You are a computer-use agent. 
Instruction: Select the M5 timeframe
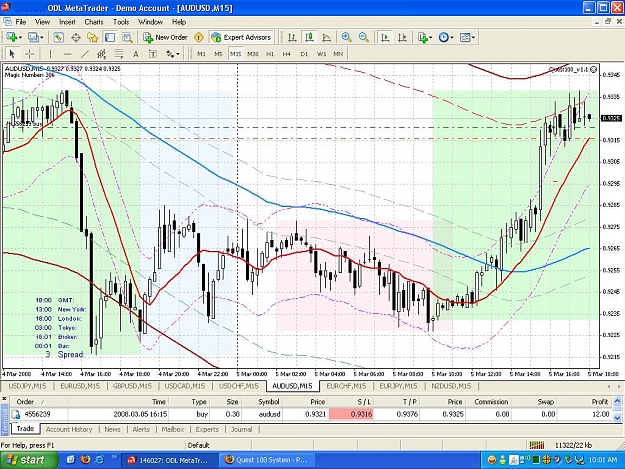(218, 54)
